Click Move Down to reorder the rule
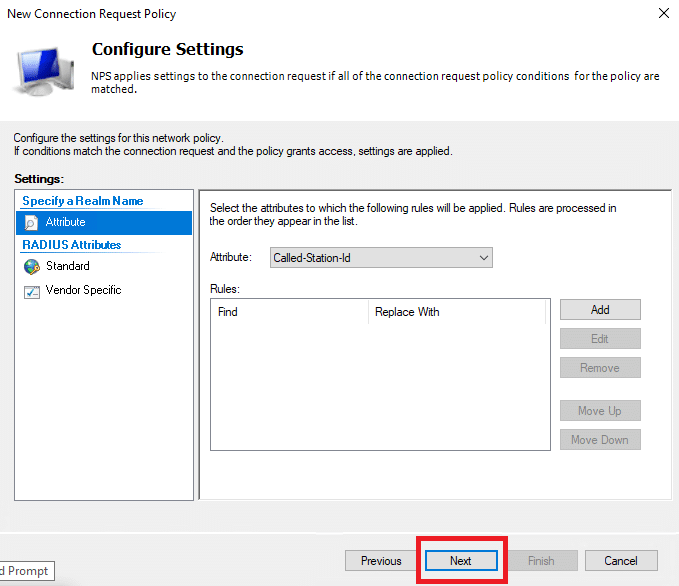This screenshot has width=679, height=586. [x=599, y=440]
